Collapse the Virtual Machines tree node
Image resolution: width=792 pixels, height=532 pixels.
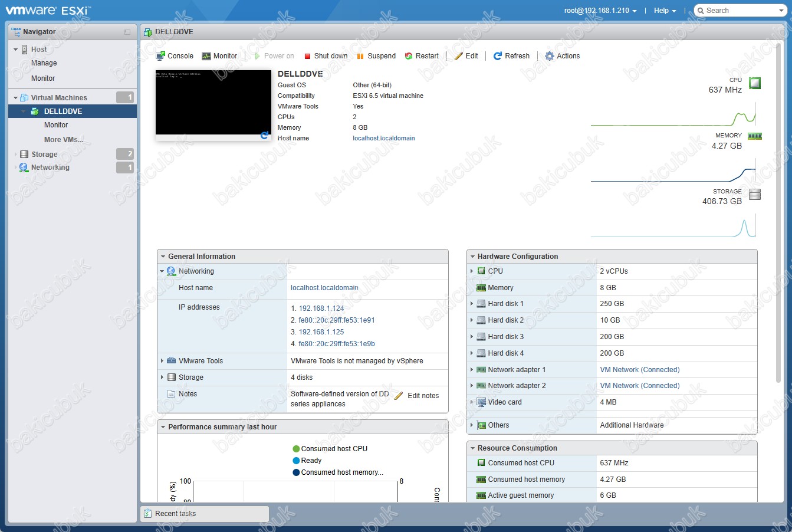(15, 98)
